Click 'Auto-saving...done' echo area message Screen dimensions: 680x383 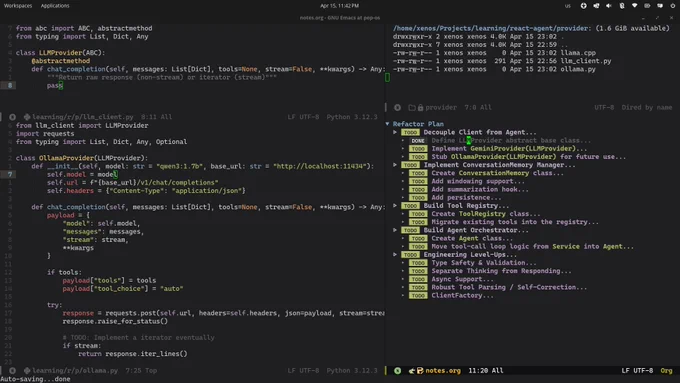click(x=36, y=379)
